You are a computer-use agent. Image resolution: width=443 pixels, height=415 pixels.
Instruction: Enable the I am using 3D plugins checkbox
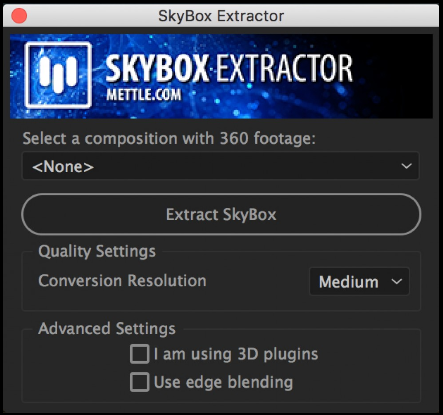(x=139, y=354)
